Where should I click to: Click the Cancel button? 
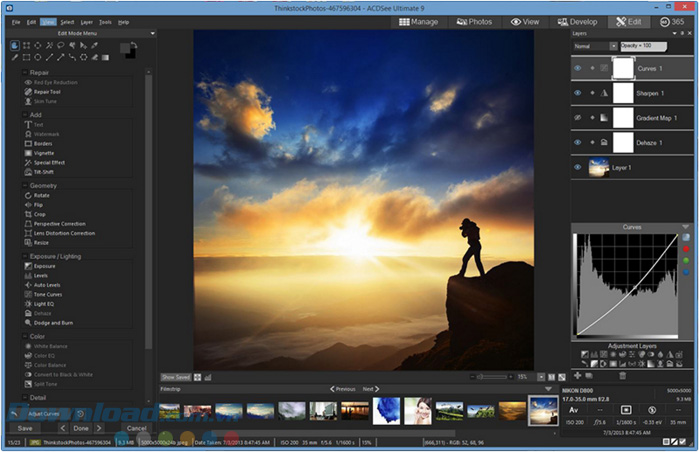pos(136,428)
